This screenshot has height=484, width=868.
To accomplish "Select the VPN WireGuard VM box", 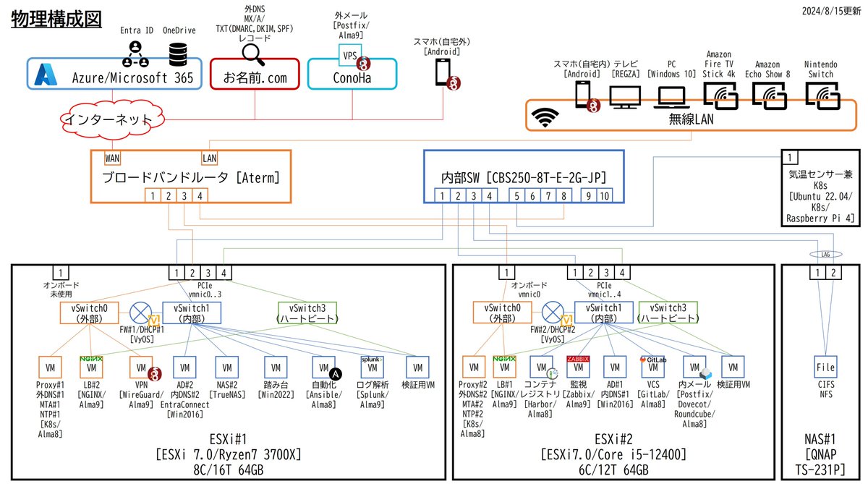I will tap(141, 368).
